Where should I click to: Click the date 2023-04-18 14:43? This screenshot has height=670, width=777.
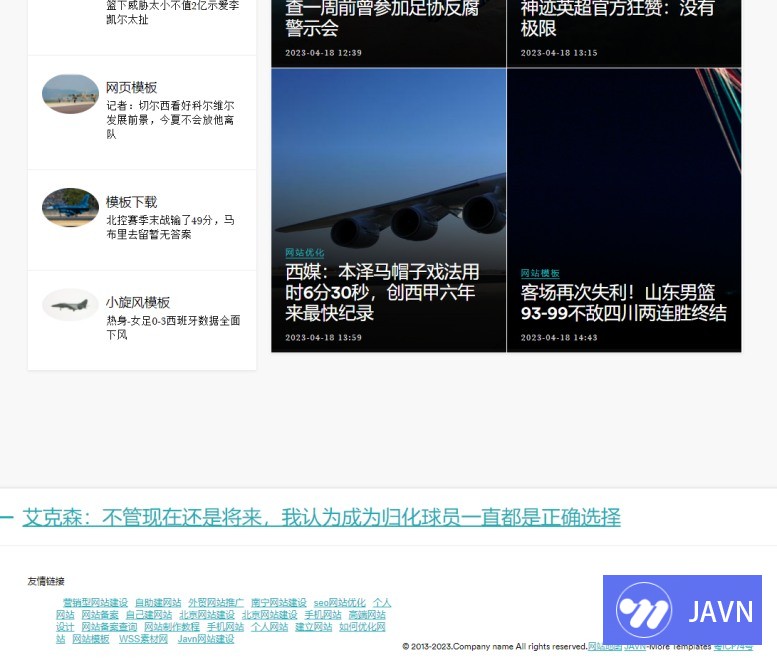click(x=558, y=337)
